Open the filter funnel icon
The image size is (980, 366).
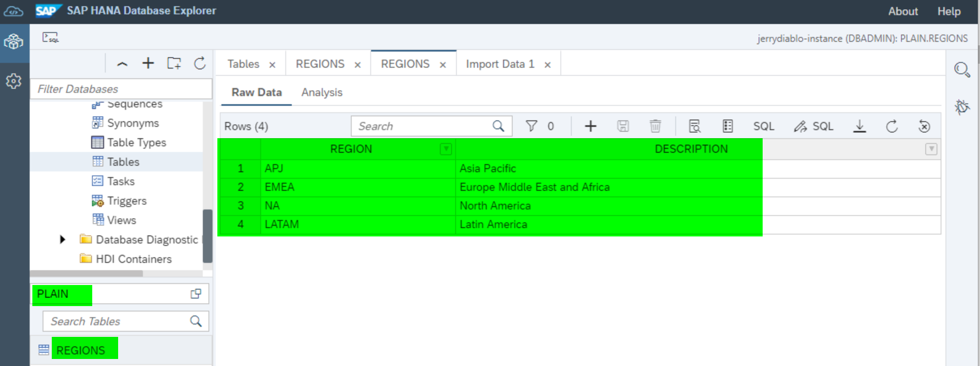click(x=531, y=126)
